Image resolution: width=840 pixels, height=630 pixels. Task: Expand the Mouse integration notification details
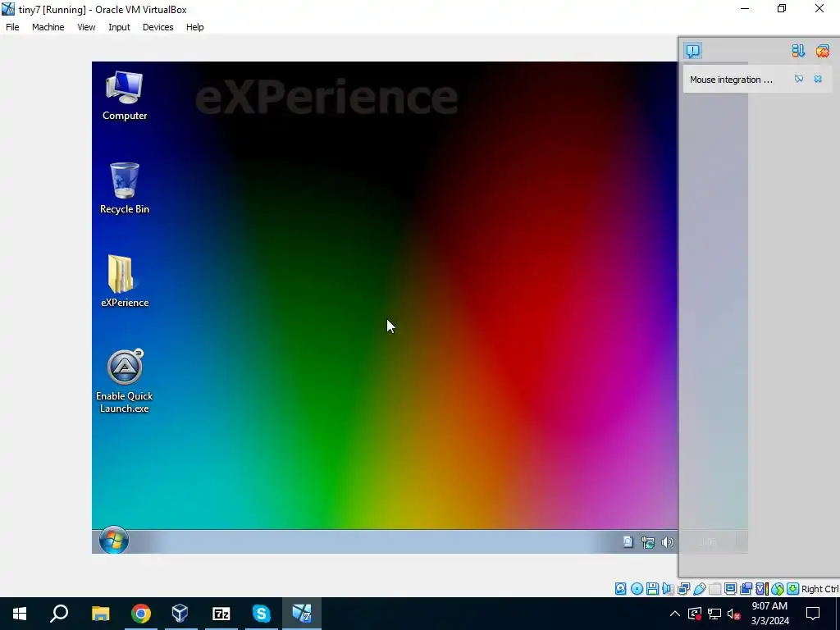pyautogui.click(x=799, y=80)
